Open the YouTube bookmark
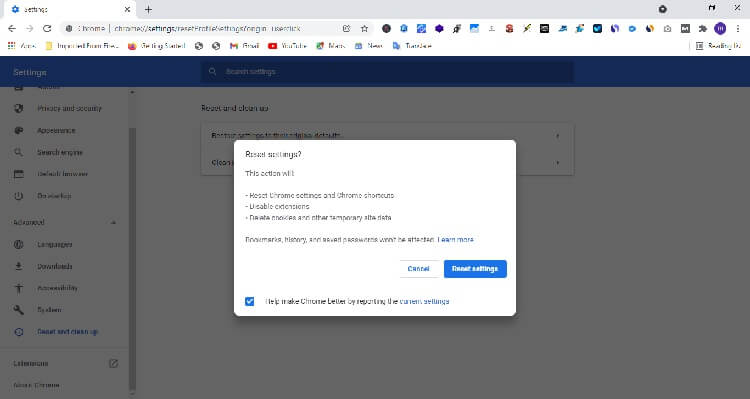750x399 pixels. tap(287, 46)
